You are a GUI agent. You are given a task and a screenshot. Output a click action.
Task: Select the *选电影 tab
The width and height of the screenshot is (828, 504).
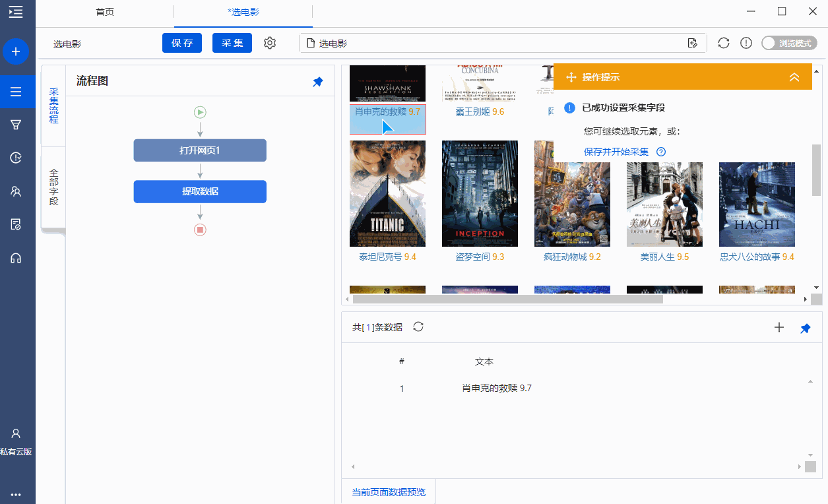(243, 12)
